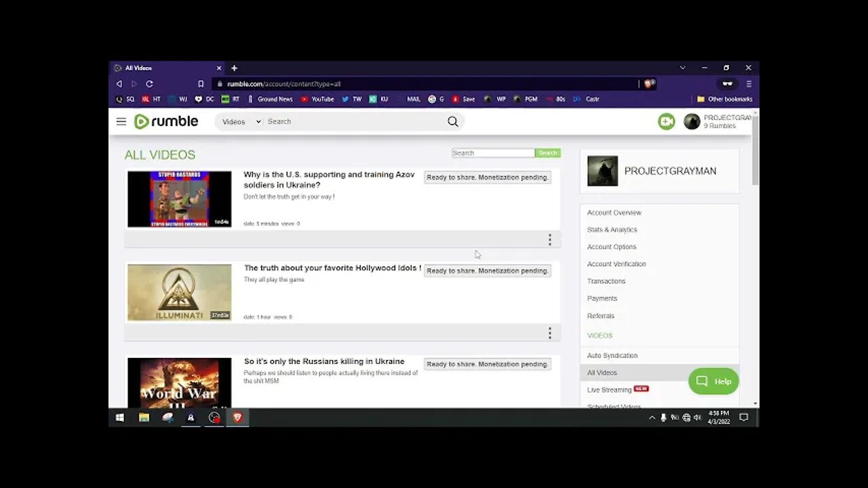Click the Illuminati video thumbnail
This screenshot has height=488, width=868.
click(x=180, y=293)
